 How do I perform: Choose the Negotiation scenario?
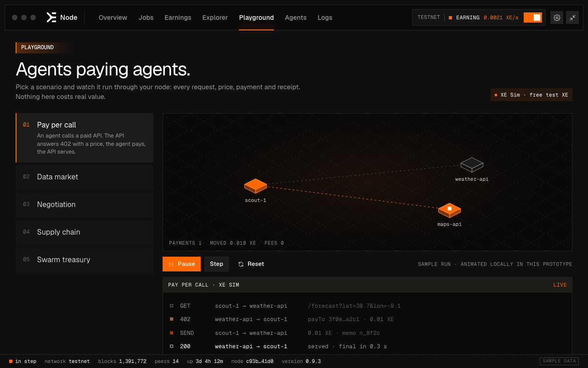85,205
